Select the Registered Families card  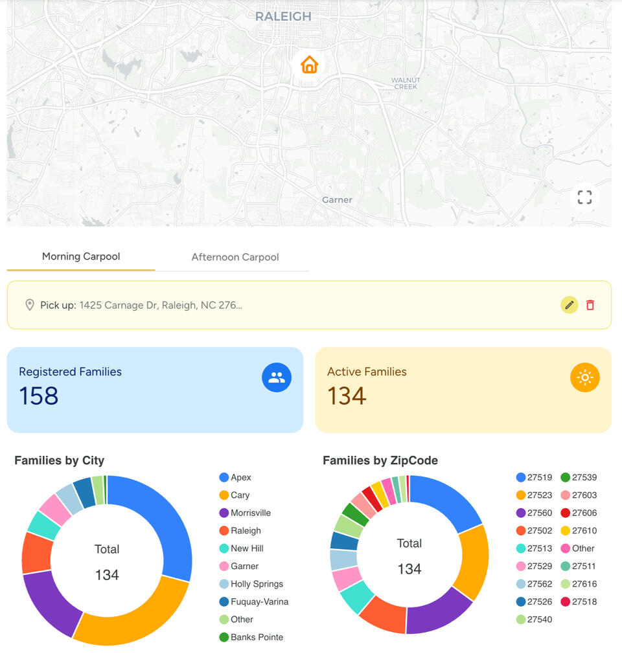point(155,390)
